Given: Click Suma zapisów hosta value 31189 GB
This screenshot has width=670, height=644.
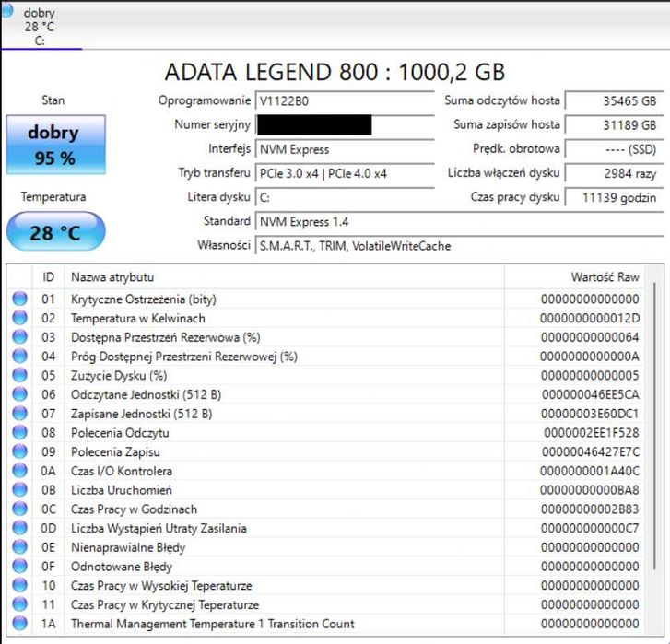Looking at the screenshot, I should 614,125.
